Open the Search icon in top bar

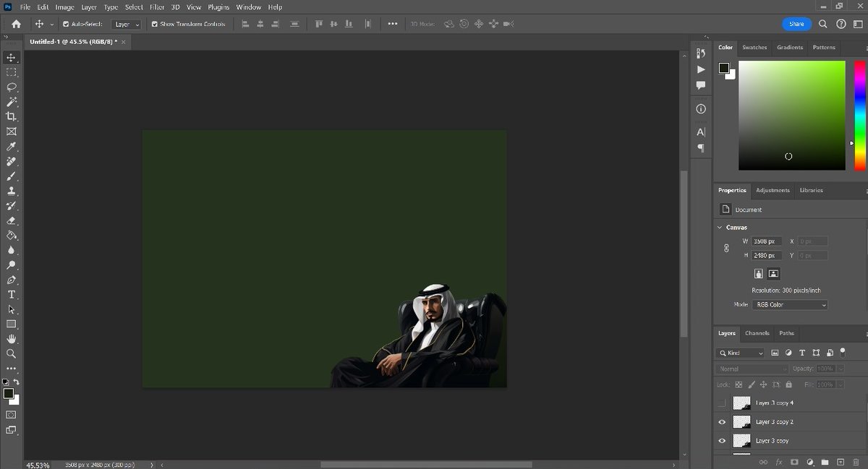(x=823, y=24)
